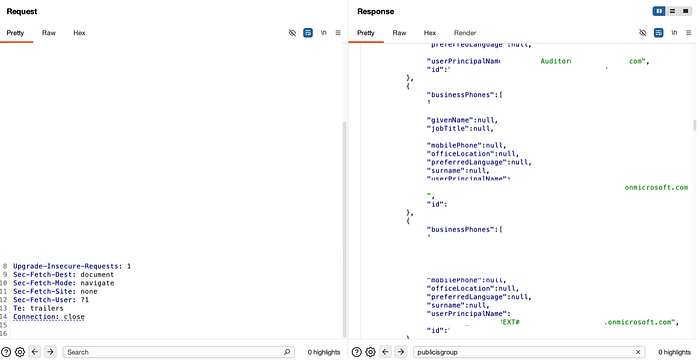Click the Sec-Fetch-User: ?1 line
Image resolution: width=700 pixels, height=362 pixels.
51,300
